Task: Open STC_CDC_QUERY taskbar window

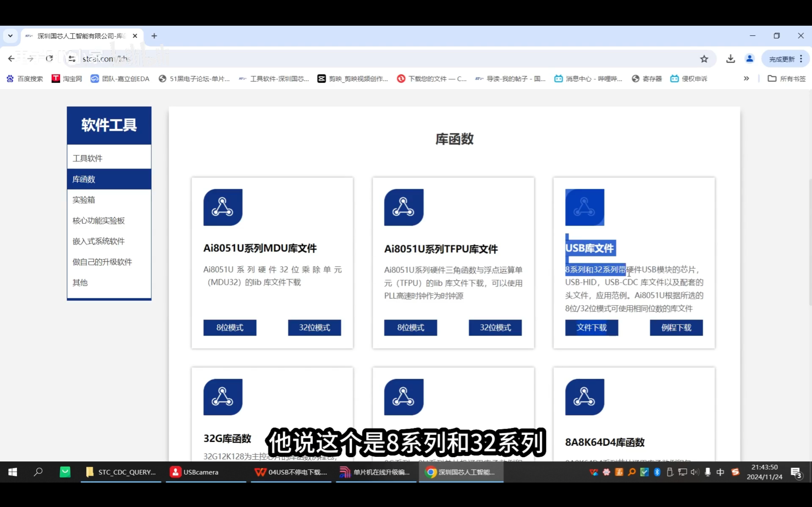Action: click(121, 472)
